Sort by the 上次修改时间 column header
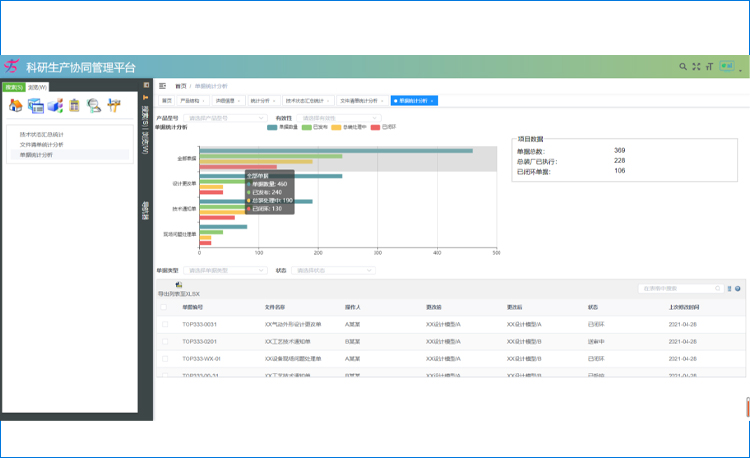 tap(684, 307)
